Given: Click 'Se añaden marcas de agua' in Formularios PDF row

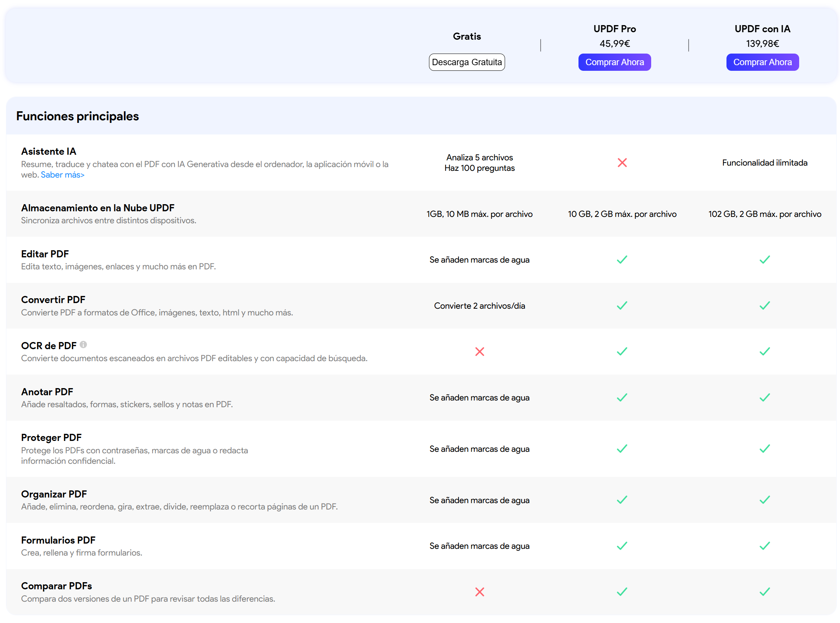Looking at the screenshot, I should 480,546.
